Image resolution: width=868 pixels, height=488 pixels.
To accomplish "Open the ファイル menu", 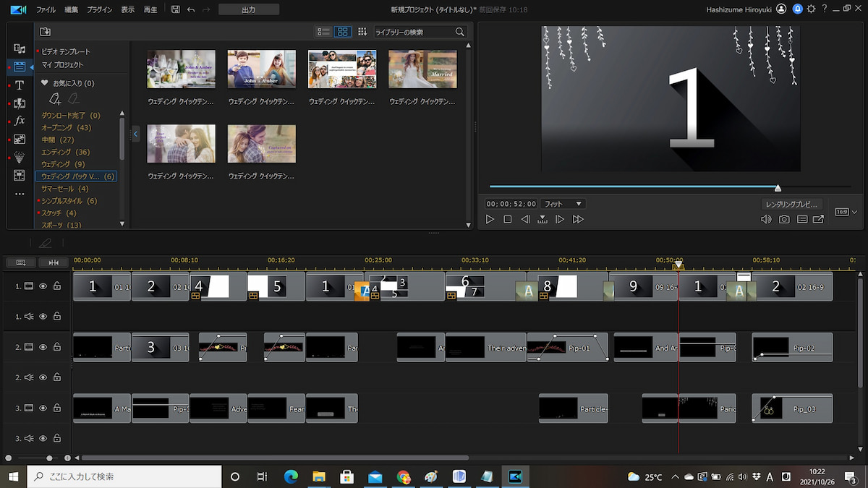I will (46, 9).
